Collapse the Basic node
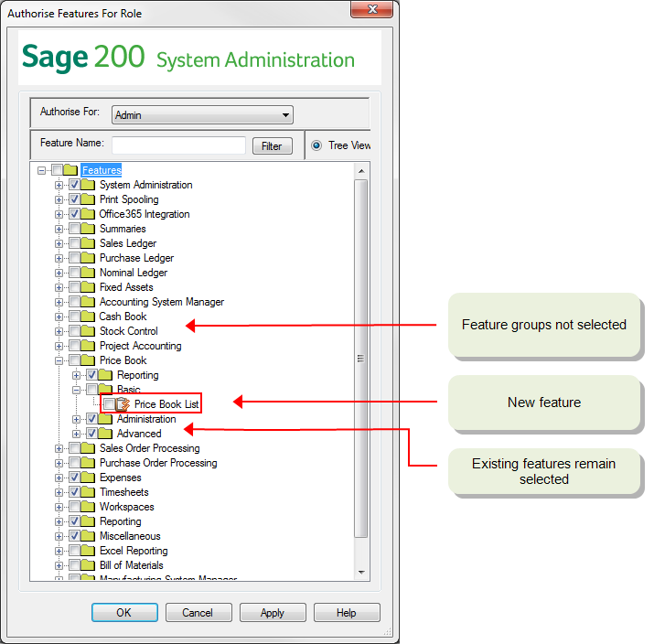Image resolution: width=654 pixels, height=644 pixels. 76,390
